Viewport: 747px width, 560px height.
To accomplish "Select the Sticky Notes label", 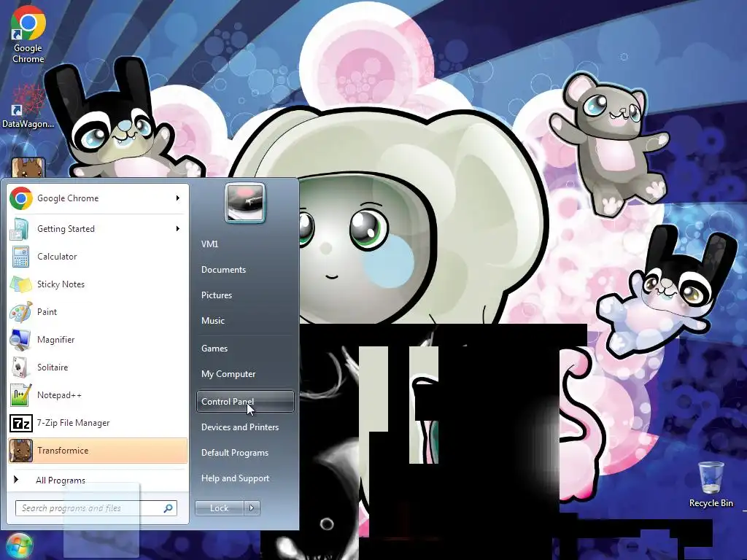I will [61, 284].
